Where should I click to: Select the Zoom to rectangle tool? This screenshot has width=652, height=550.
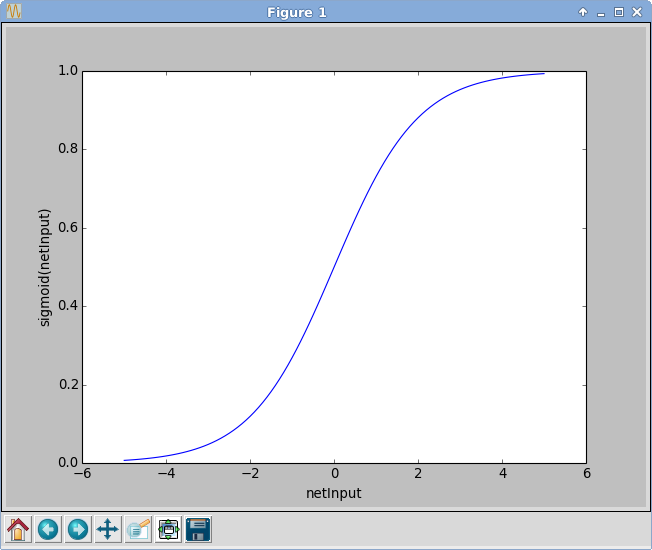pyautogui.click(x=138, y=529)
